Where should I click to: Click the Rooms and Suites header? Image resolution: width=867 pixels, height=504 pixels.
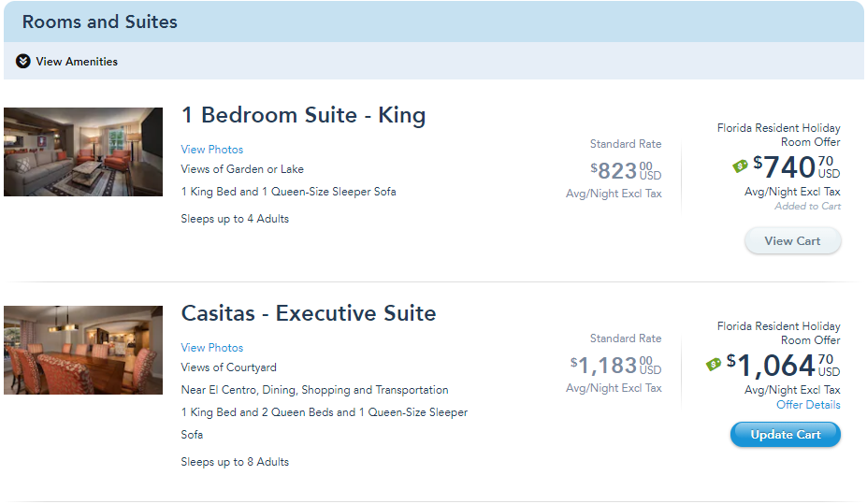pyautogui.click(x=99, y=22)
